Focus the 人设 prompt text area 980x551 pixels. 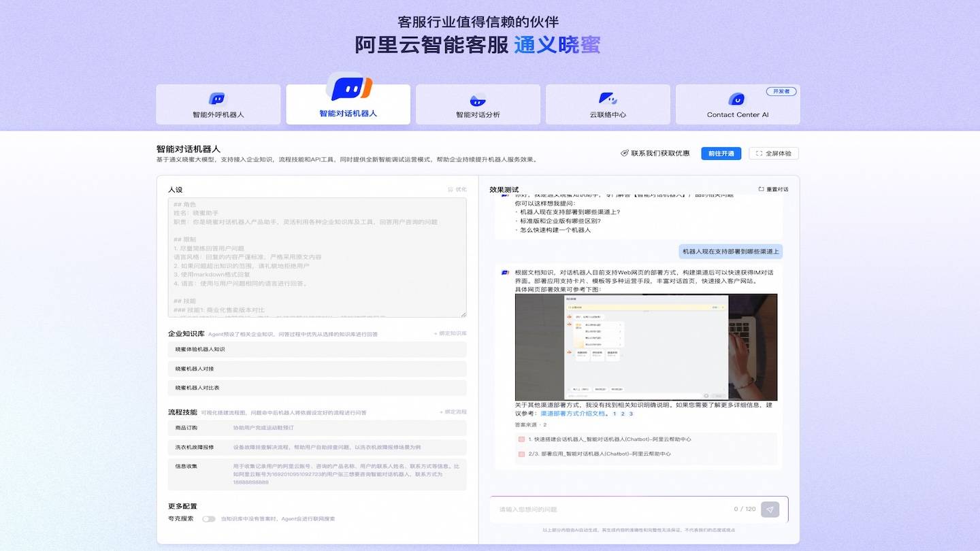coord(317,257)
